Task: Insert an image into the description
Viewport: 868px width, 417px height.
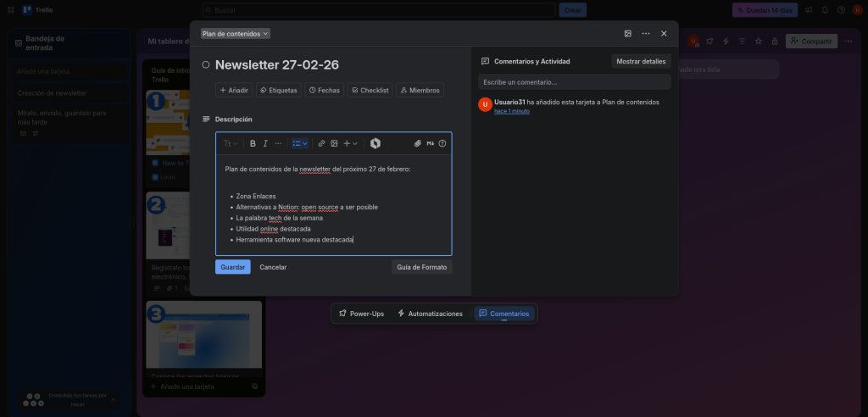Action: 334,144
